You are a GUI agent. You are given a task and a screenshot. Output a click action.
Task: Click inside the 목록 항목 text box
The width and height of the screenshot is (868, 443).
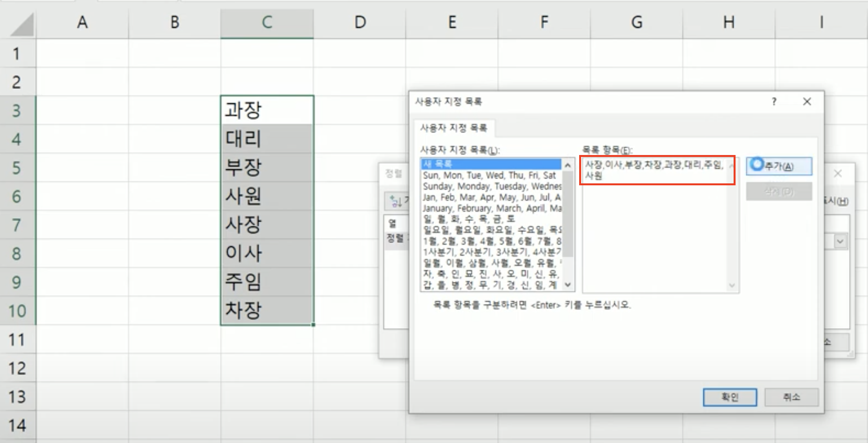click(655, 225)
